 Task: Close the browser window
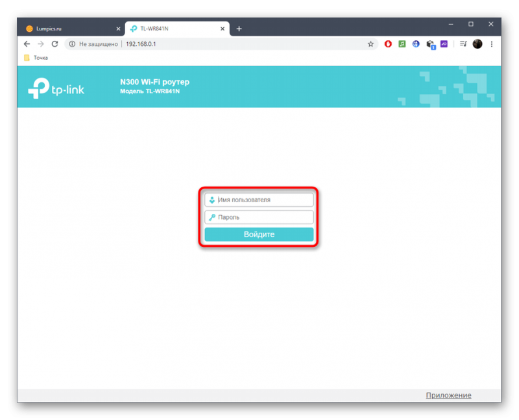[491, 24]
